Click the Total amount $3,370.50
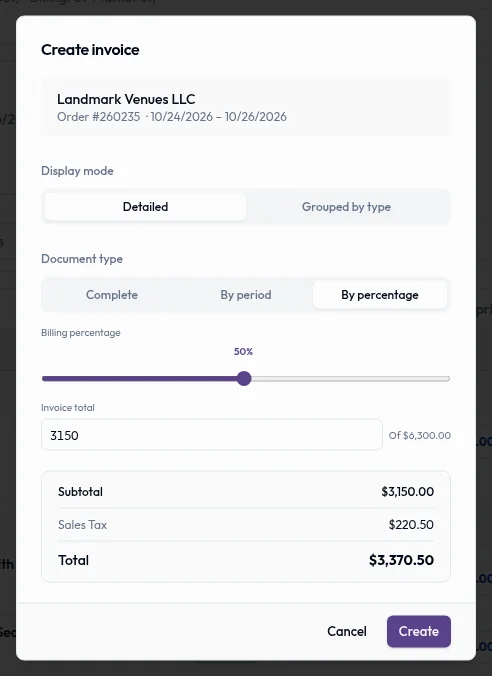The height and width of the screenshot is (676, 492). click(401, 560)
